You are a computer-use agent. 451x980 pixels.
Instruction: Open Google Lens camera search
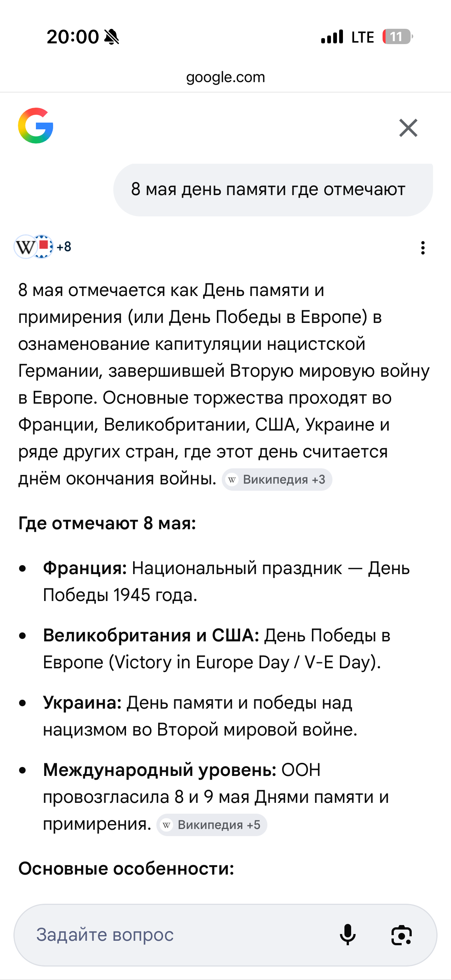click(x=402, y=935)
